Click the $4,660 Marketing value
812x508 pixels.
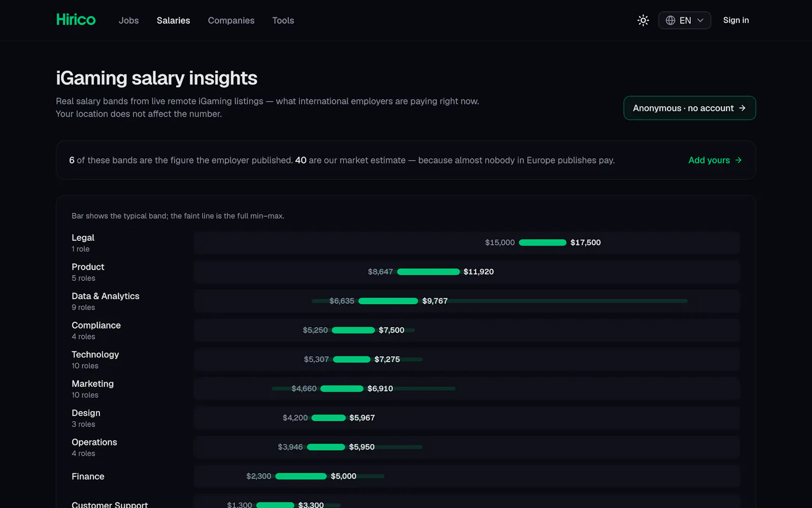tap(304, 389)
